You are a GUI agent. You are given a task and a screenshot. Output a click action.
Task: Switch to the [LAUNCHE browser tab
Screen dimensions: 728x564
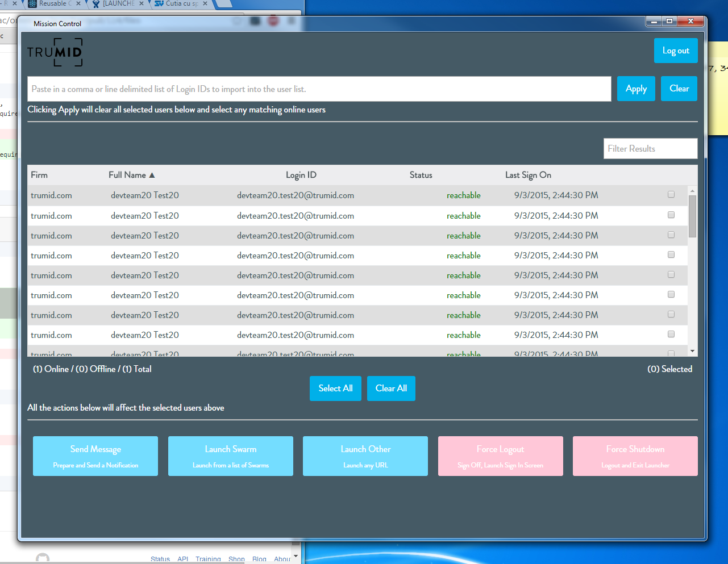(x=118, y=3)
